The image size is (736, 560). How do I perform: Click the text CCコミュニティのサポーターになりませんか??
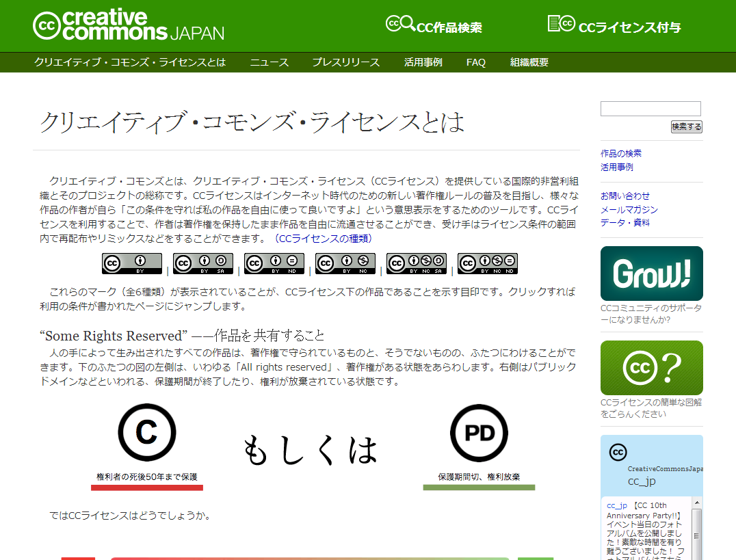pyautogui.click(x=651, y=314)
